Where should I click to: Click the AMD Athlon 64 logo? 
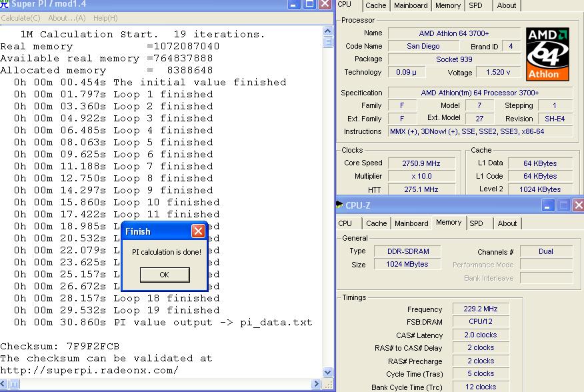(x=547, y=54)
